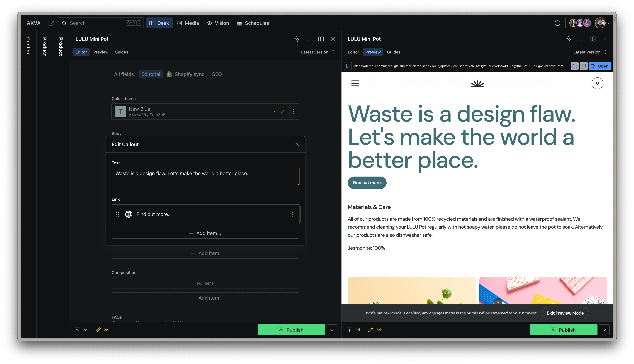Copy preview URL using copy icon
The image size is (634, 364).
583,66
